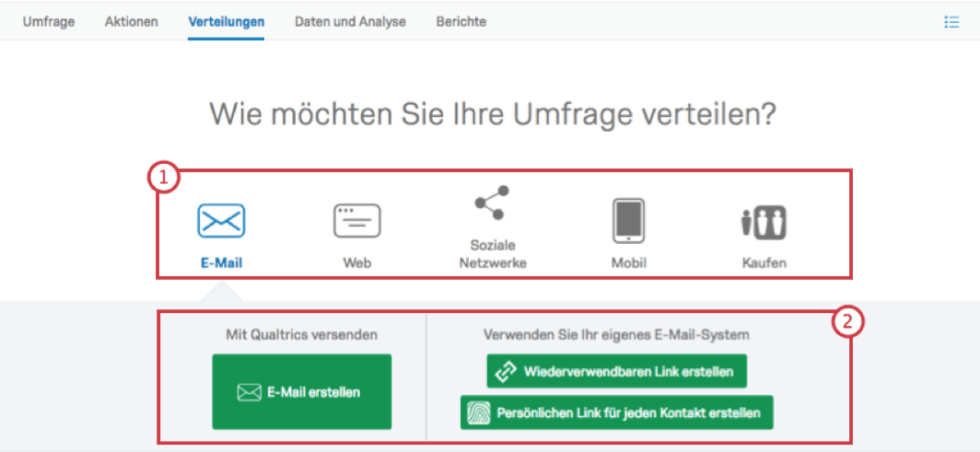Image resolution: width=980 pixels, height=452 pixels.
Task: Switch to the Aktionen tab
Action: (x=131, y=22)
